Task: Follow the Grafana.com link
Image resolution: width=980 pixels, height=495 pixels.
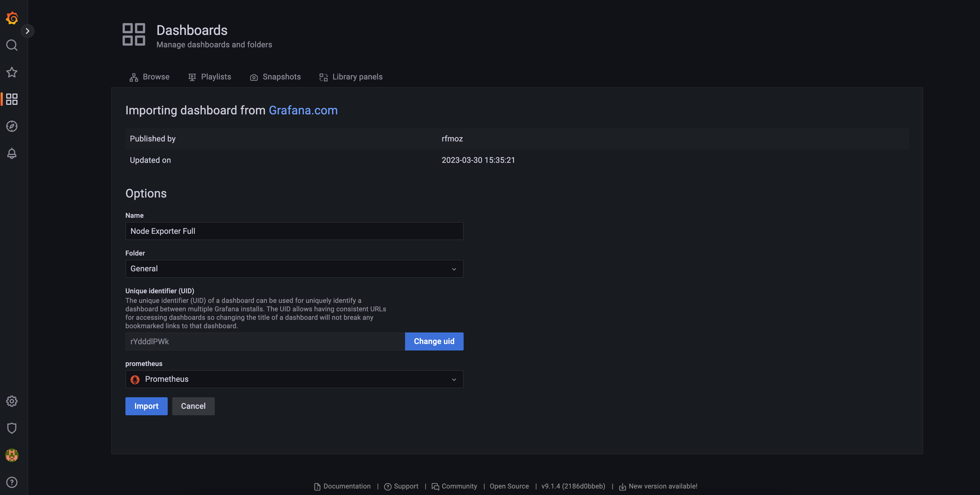Action: [303, 110]
